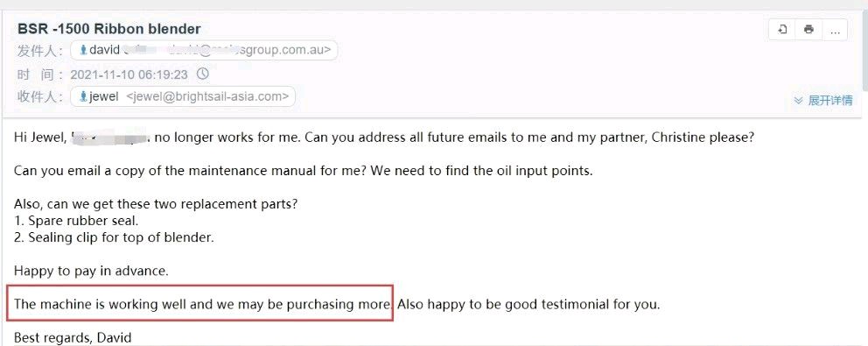868x346 pixels.
Task: Click the subject BSR -1500 Ribbon blender
Action: (x=109, y=29)
